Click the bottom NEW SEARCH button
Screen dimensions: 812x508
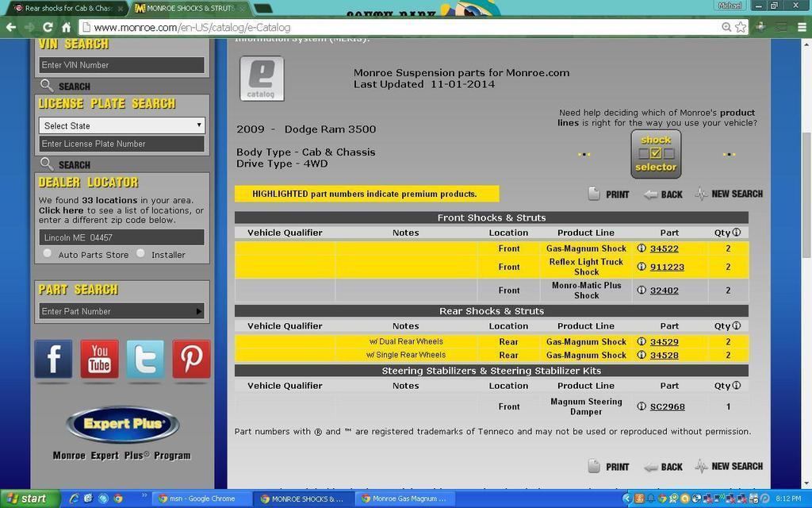(x=730, y=466)
